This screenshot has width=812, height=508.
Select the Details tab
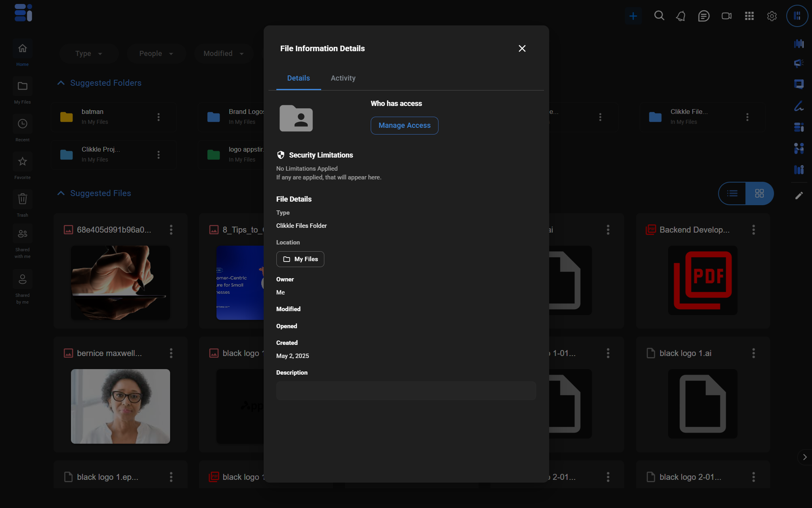click(x=298, y=78)
